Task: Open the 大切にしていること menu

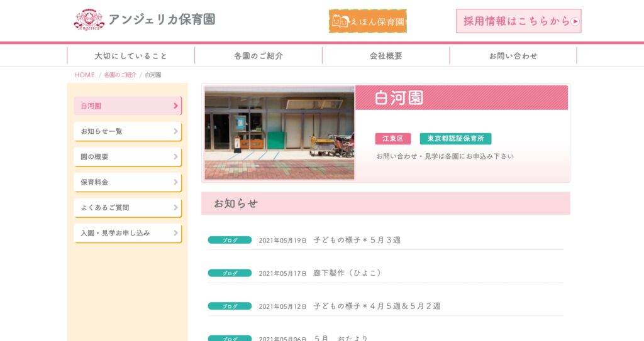Action: tap(131, 56)
